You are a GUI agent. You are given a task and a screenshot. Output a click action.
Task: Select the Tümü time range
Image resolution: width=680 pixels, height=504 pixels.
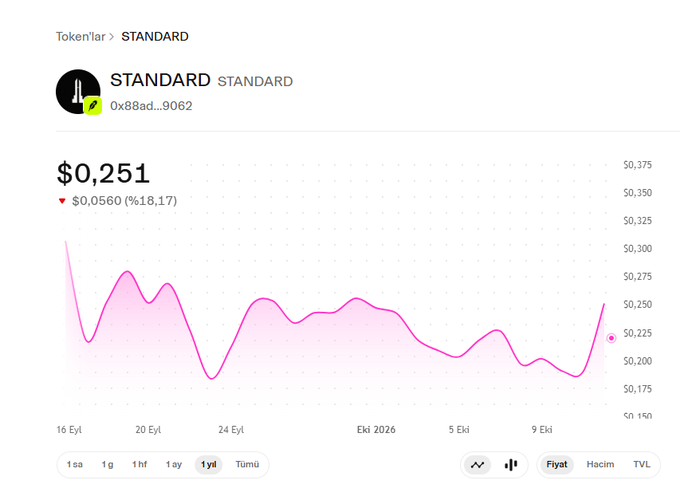(247, 465)
